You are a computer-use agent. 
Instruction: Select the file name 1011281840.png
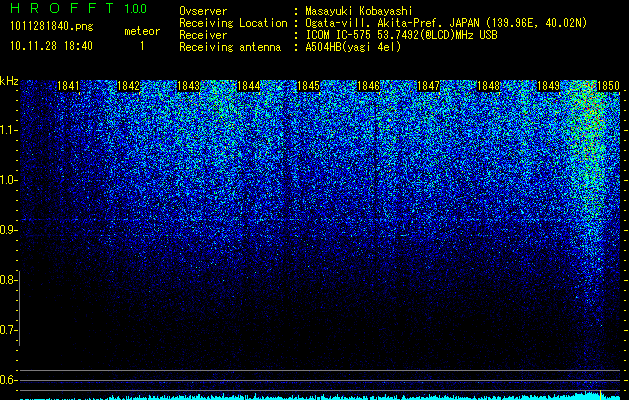52,26
